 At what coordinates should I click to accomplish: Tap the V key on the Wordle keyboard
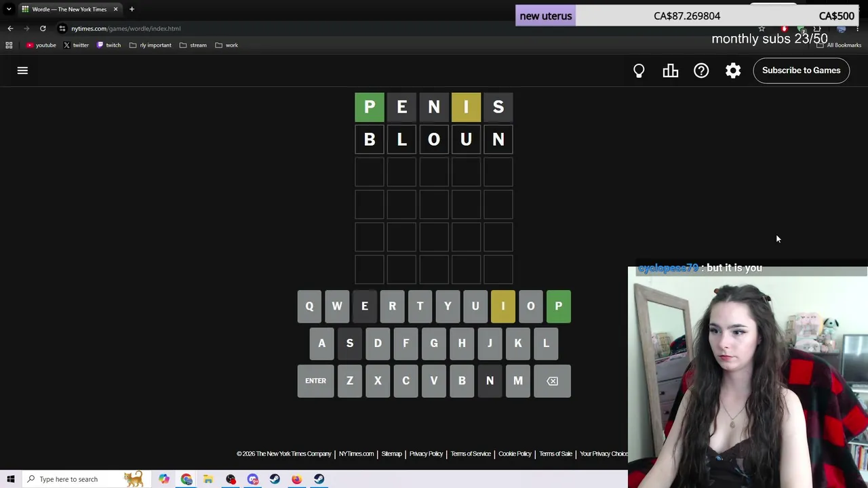pyautogui.click(x=434, y=381)
